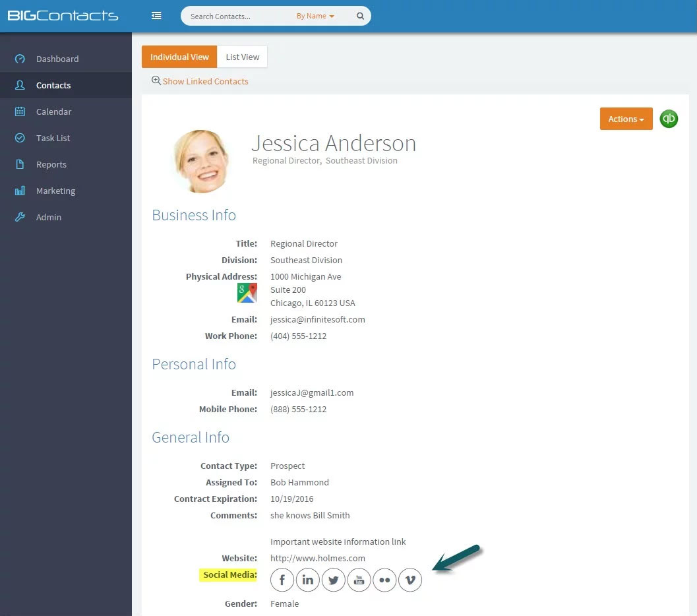Screen dimensions: 697x616
Task: Click the Show Linked Contacts link
Action: [205, 81]
